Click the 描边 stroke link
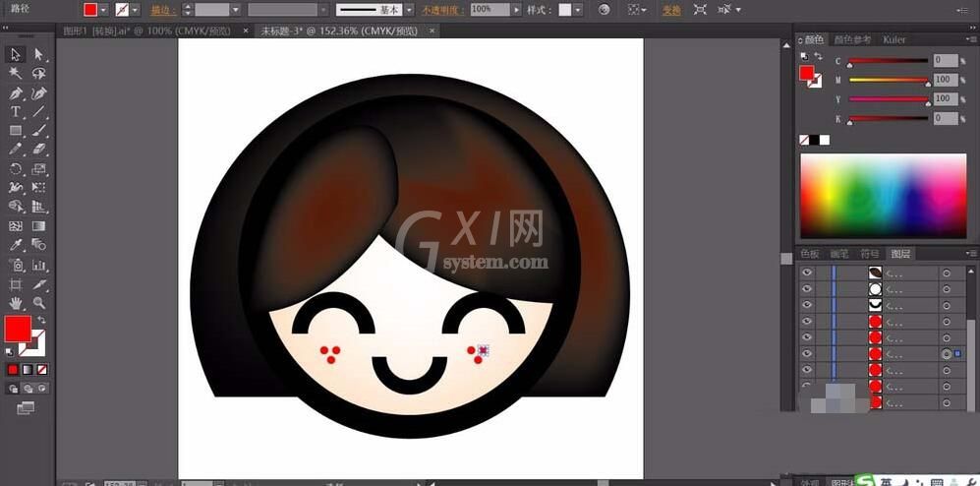 click(x=163, y=10)
